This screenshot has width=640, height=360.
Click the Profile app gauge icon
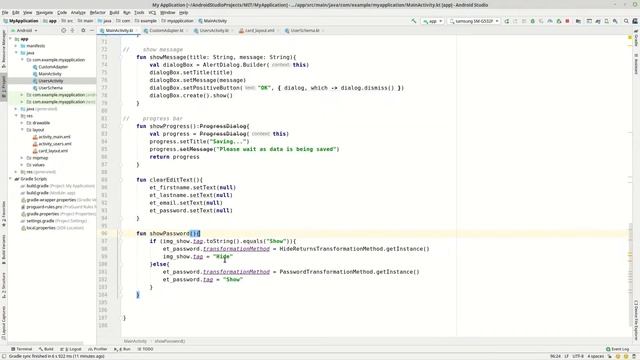[x=550, y=21]
